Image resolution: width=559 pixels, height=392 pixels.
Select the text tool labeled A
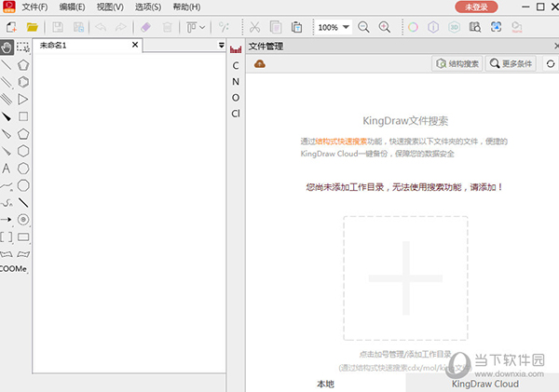[7, 169]
